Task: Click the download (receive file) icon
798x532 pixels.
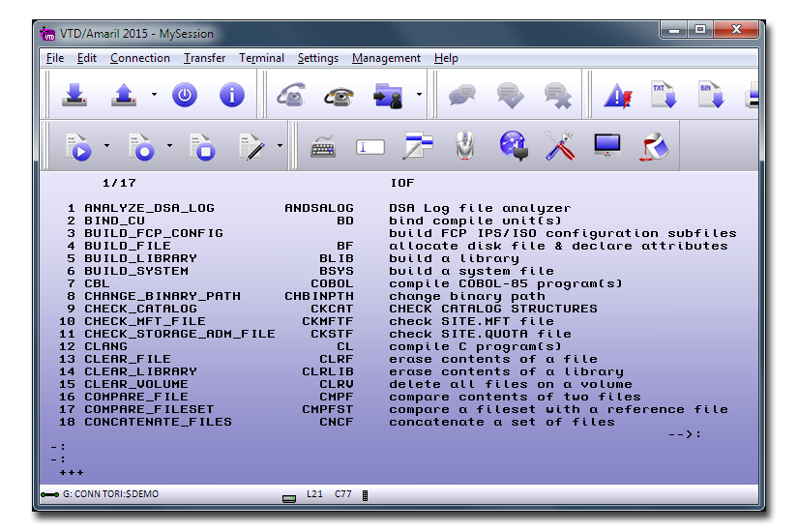Action: point(75,95)
